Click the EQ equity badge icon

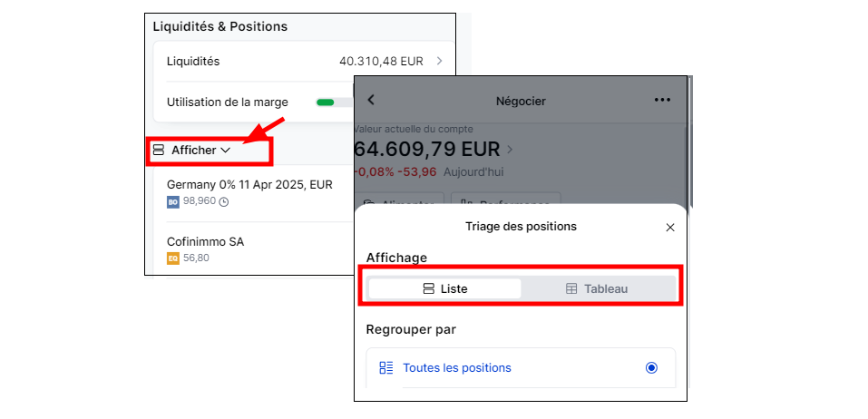pos(172,258)
